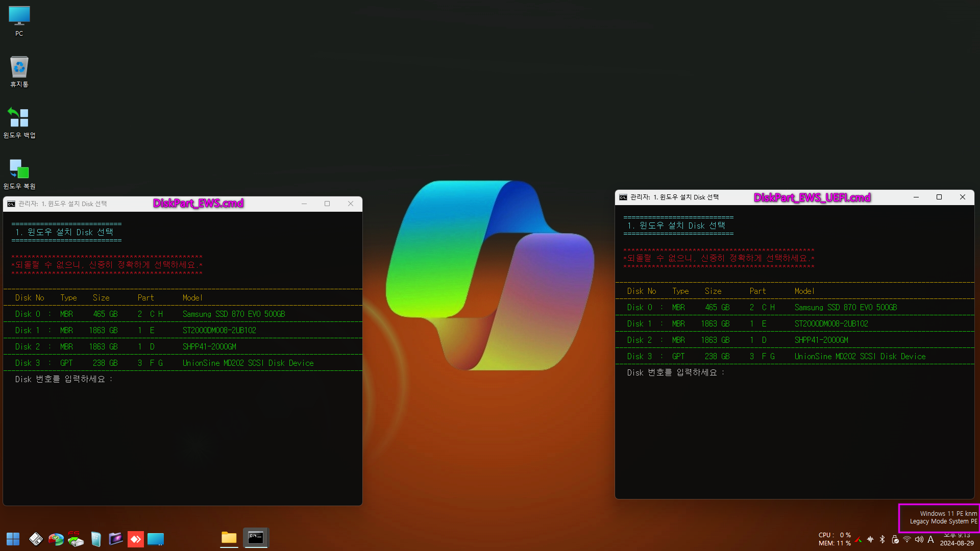Viewport: 980px width, 551px height.
Task: Click heading 1. 윈도우 설치 Disk 선택 inside right console
Action: [676, 226]
